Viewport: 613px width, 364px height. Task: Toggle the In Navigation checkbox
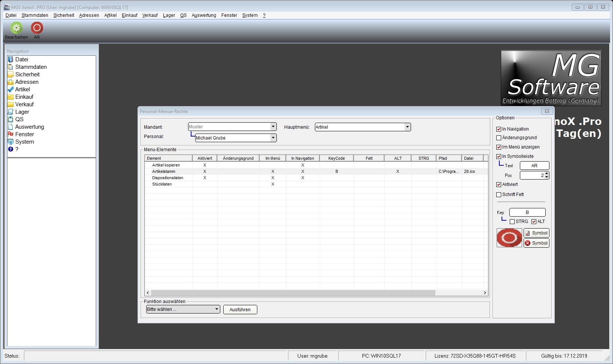(x=499, y=129)
